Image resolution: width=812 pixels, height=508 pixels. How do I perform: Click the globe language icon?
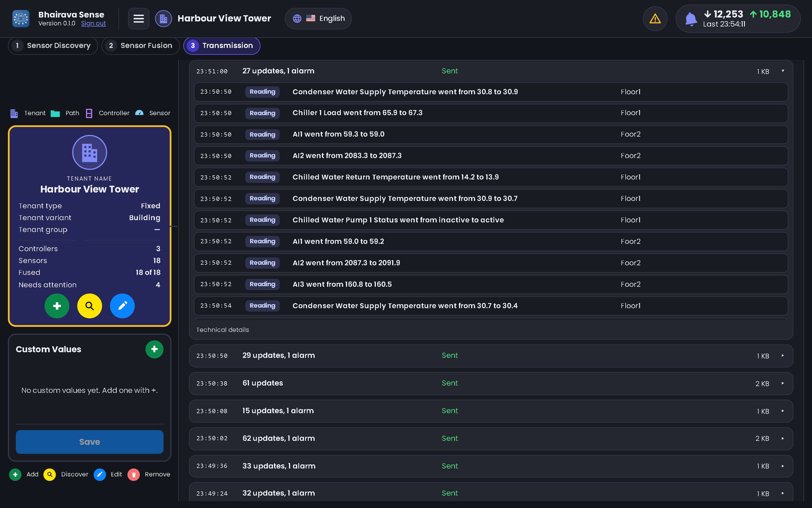click(x=297, y=18)
